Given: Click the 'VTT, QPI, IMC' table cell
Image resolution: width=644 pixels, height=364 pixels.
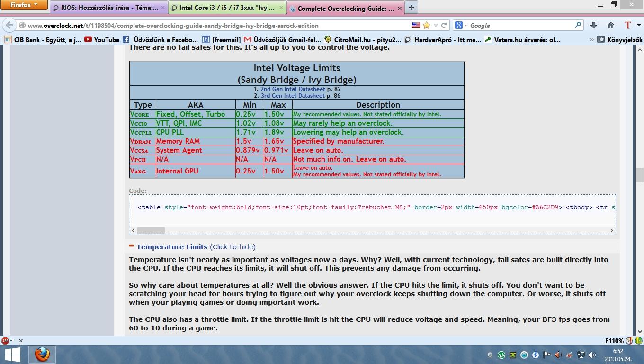Looking at the screenshot, I should pyautogui.click(x=196, y=123).
